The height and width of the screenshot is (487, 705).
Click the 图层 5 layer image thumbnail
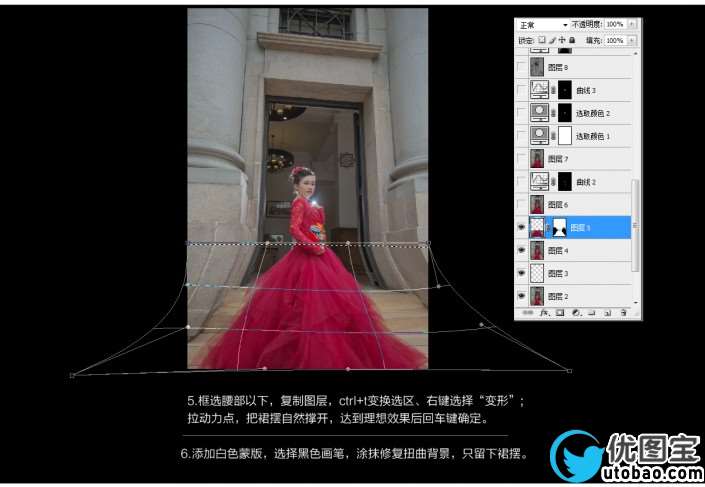(x=537, y=228)
